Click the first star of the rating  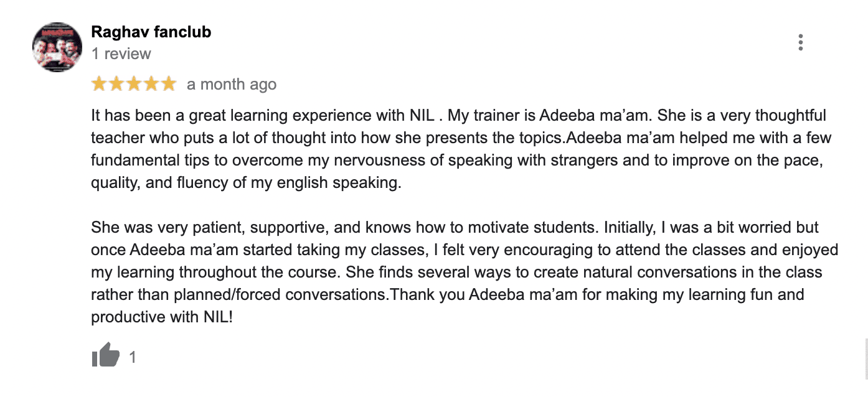click(x=100, y=85)
